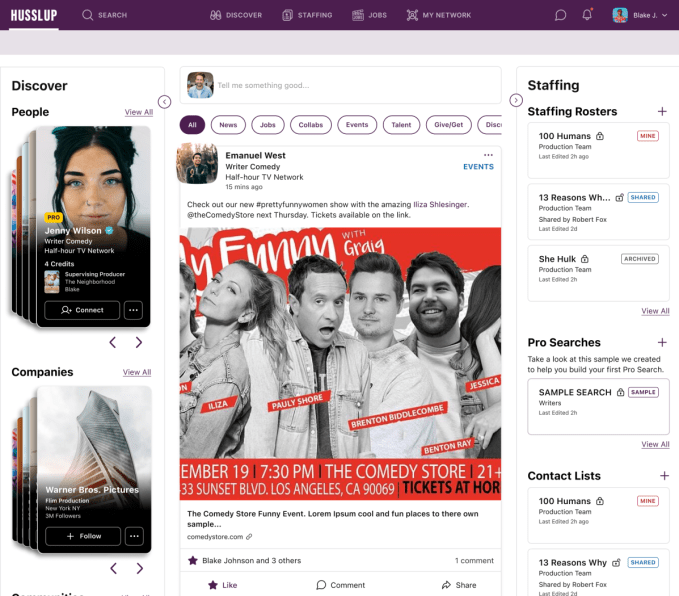This screenshot has width=679, height=596.
Task: Open more options on Warner Bros. Pictures card
Action: [x=134, y=536]
